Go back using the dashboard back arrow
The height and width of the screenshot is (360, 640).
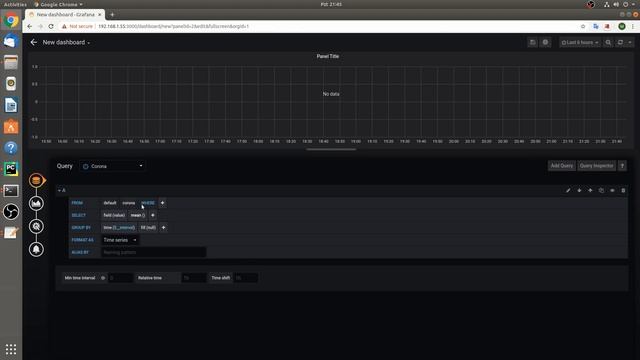33,42
